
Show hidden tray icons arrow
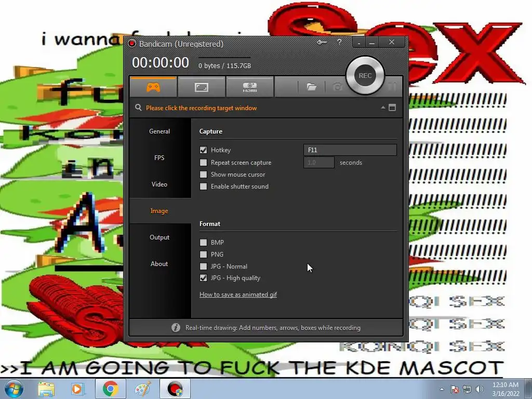[442, 389]
